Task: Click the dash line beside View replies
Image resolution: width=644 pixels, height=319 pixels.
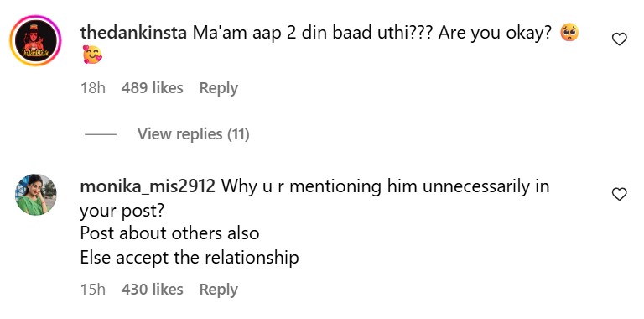Action: (x=101, y=134)
